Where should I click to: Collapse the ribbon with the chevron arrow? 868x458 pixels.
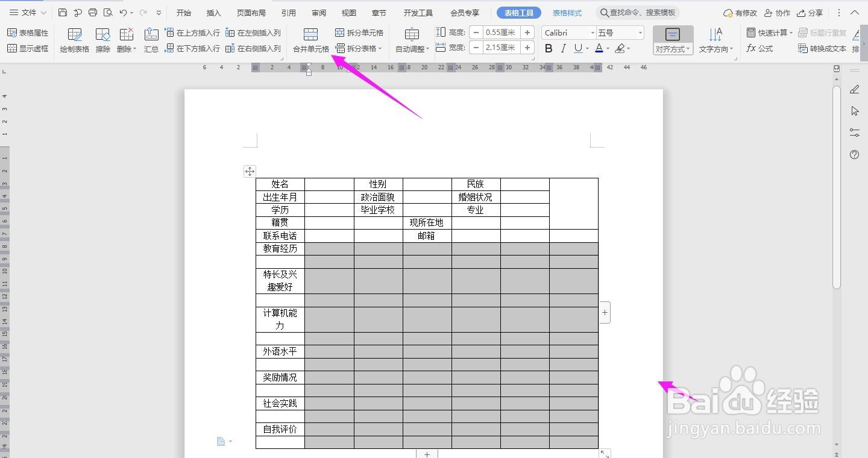pyautogui.click(x=855, y=13)
